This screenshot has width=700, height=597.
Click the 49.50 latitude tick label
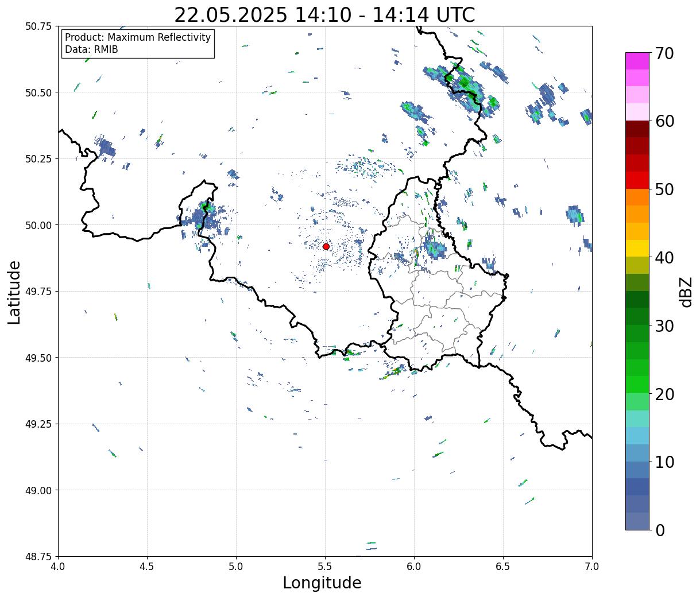coord(38,358)
